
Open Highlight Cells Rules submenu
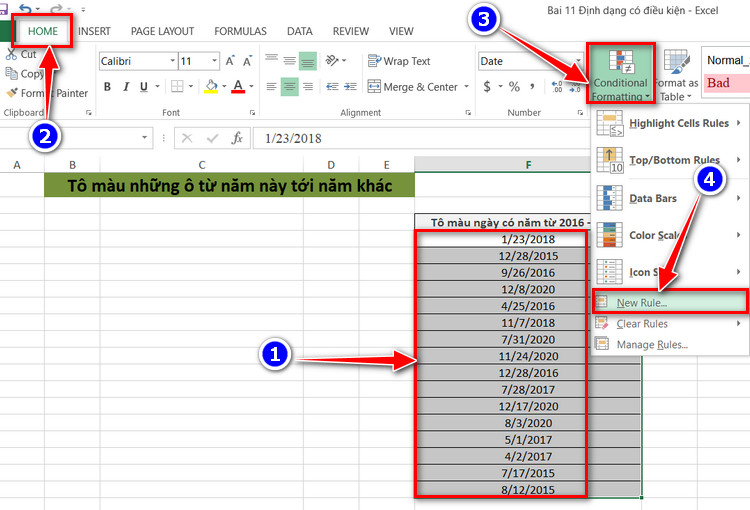pos(670,123)
